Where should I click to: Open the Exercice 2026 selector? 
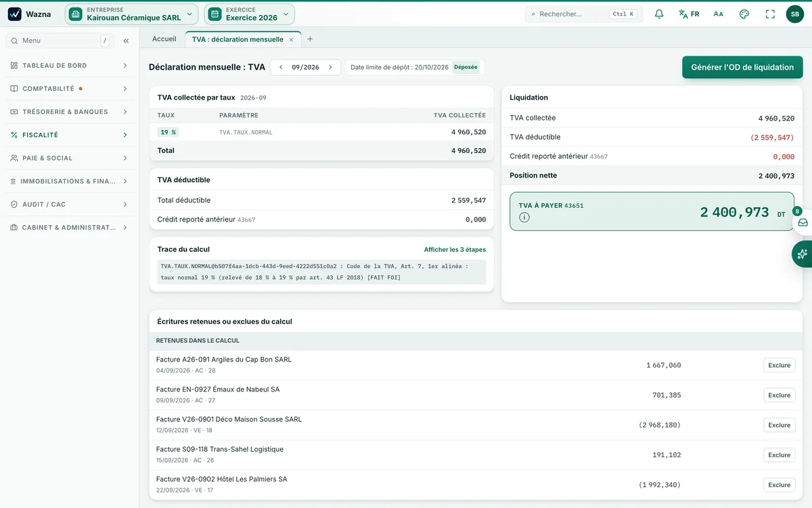[x=250, y=14]
